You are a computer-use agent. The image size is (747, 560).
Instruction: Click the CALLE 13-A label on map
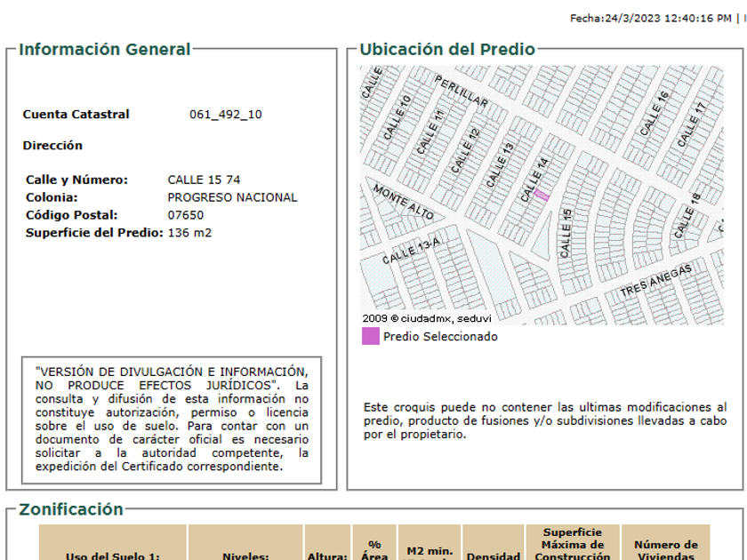tap(411, 251)
